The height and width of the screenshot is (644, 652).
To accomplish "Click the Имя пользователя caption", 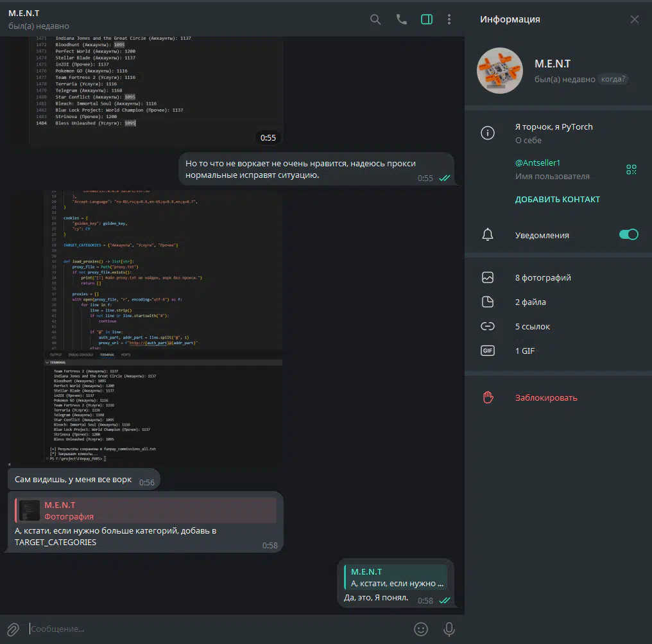I will click(x=552, y=177).
